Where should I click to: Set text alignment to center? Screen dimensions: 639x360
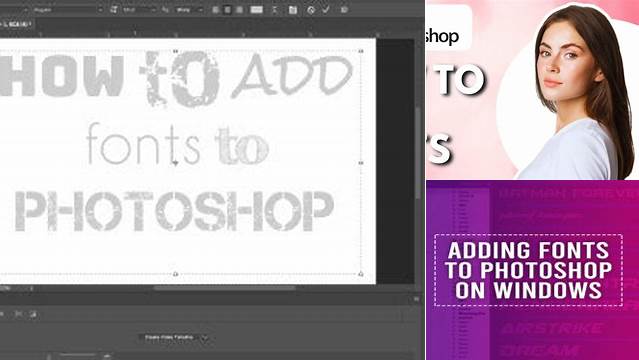tap(227, 9)
